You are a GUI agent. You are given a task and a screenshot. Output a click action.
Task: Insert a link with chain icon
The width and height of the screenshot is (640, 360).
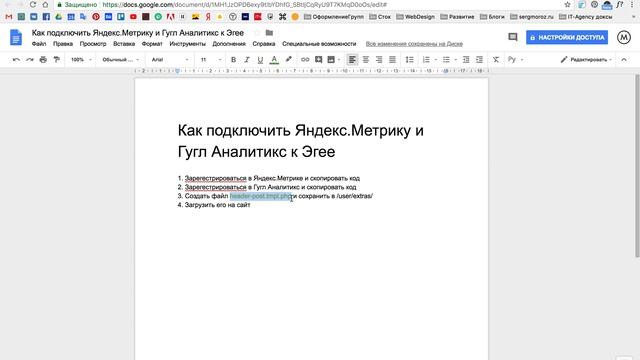coord(305,60)
